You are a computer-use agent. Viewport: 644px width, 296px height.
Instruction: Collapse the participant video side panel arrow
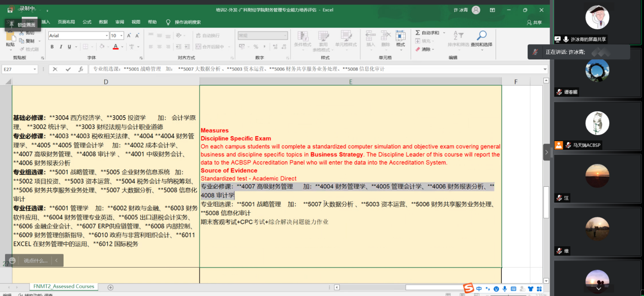click(x=547, y=152)
